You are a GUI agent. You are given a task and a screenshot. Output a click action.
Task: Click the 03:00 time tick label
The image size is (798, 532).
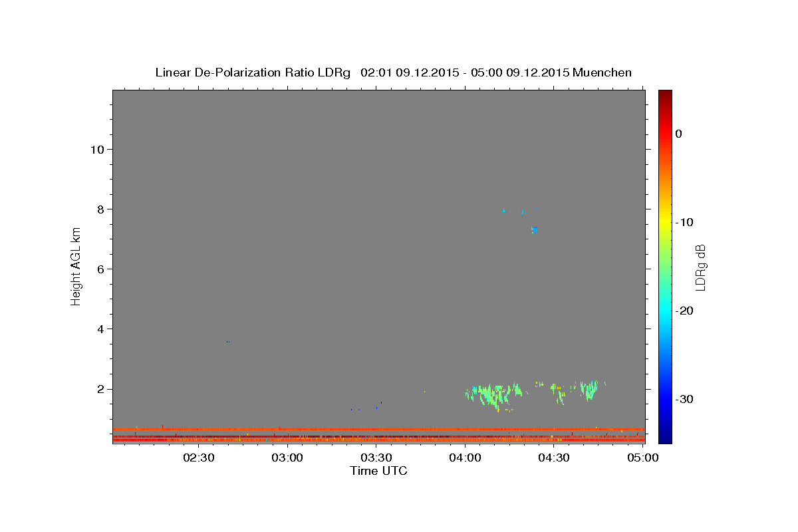tap(288, 458)
